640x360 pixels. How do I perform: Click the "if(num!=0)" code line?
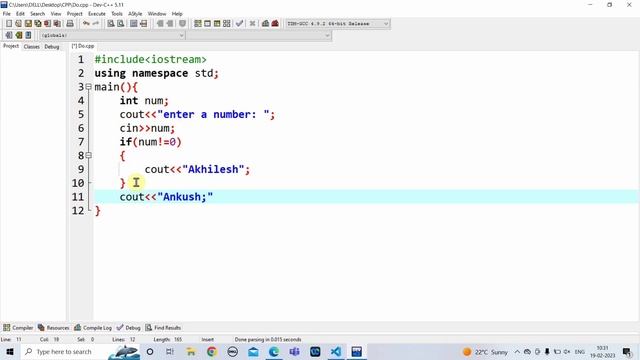[x=151, y=142]
